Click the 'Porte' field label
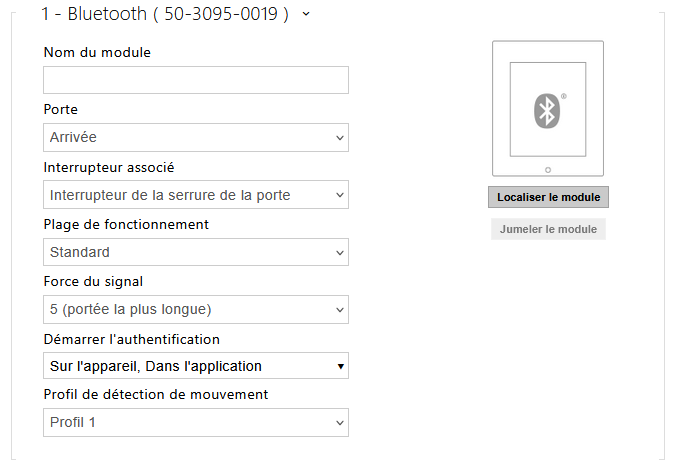Viewport: 679px width, 475px height. [61, 109]
